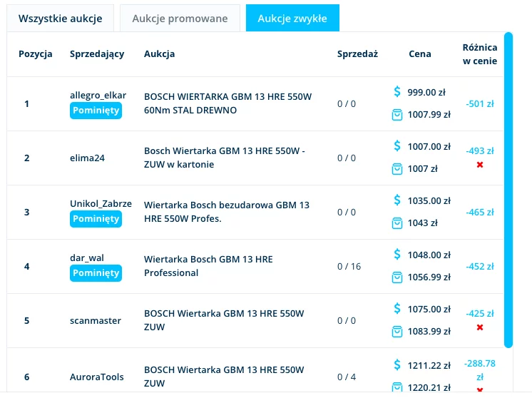Click cart icon beside 1007 zł

pyautogui.click(x=397, y=169)
